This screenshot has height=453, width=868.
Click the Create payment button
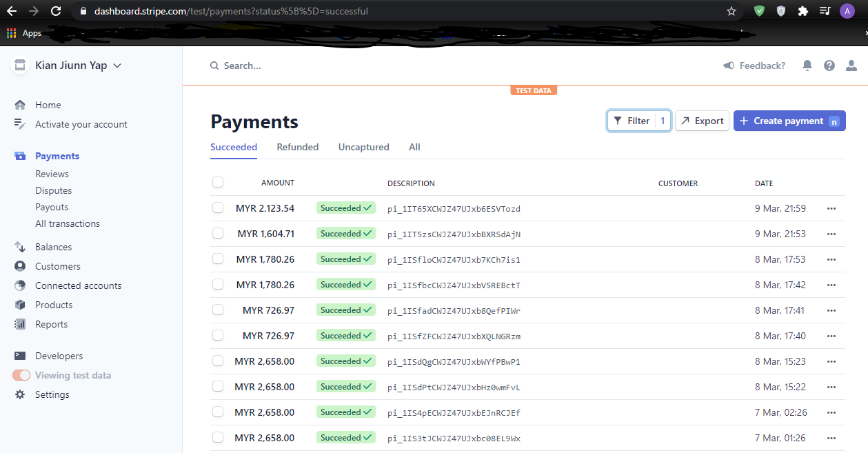click(x=789, y=121)
